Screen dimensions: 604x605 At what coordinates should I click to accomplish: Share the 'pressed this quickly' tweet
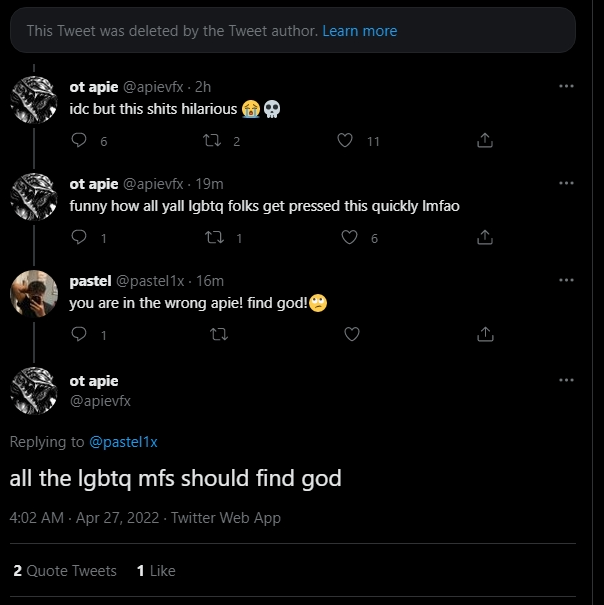[x=485, y=237]
